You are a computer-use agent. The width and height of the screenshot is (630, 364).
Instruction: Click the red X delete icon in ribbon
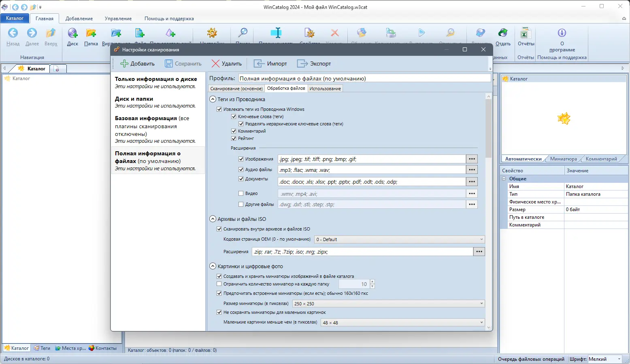(x=334, y=33)
